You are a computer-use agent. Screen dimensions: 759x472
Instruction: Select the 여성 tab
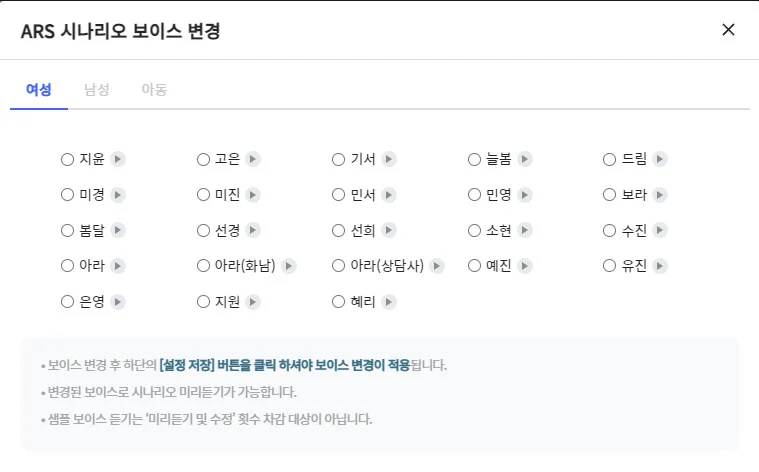39,89
